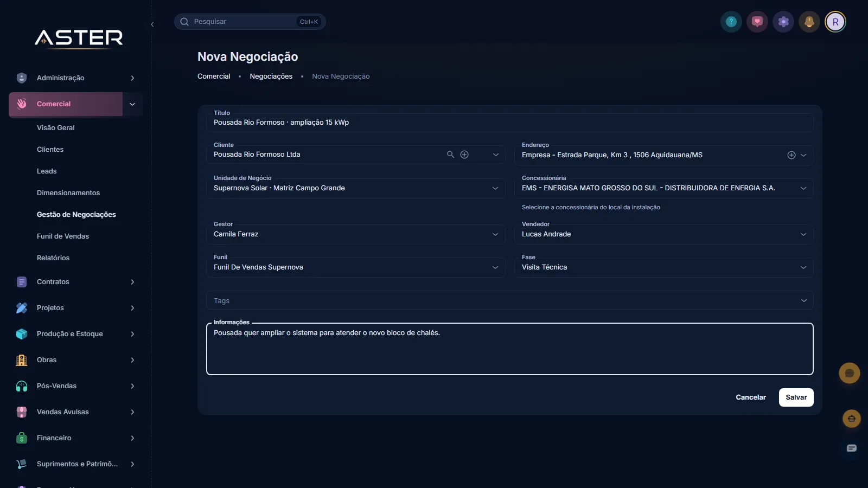This screenshot has width=868, height=488.
Task: Click the Obras building icon
Action: [22, 360]
